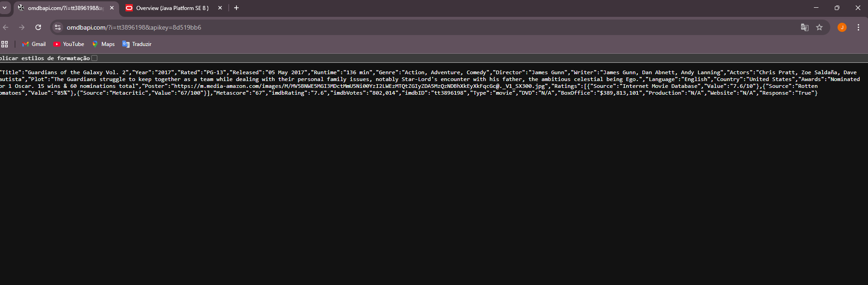The height and width of the screenshot is (285, 868).
Task: Click the "67/100" Metacritic value
Action: pyautogui.click(x=190, y=93)
